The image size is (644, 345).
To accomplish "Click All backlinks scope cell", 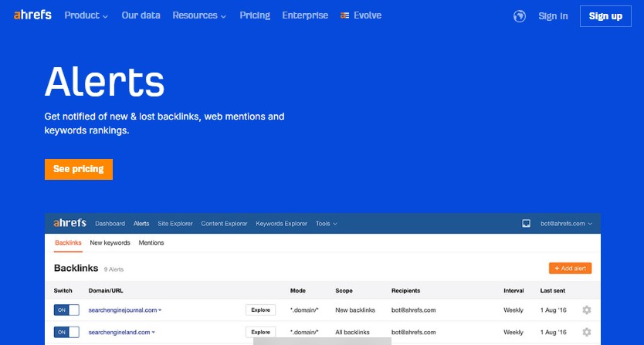I will [352, 332].
